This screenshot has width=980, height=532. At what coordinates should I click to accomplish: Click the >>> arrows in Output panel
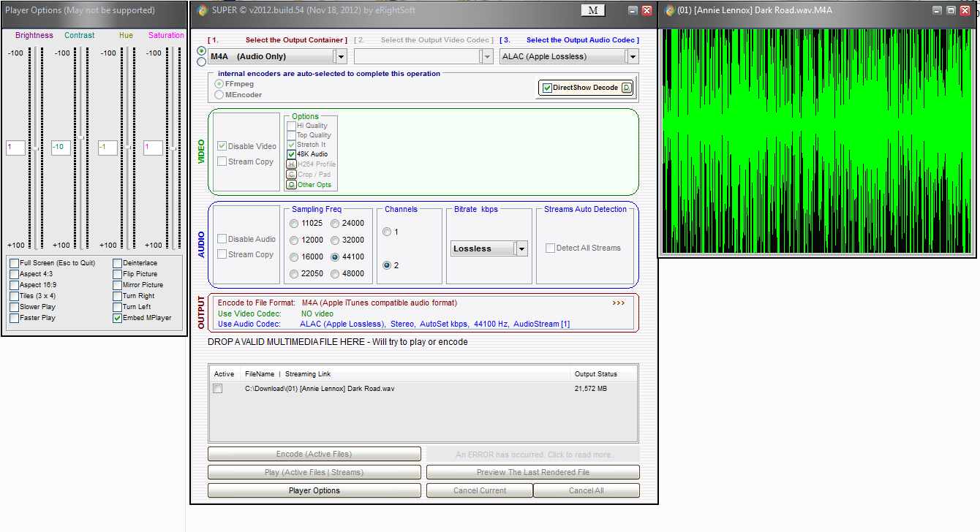[x=619, y=303]
